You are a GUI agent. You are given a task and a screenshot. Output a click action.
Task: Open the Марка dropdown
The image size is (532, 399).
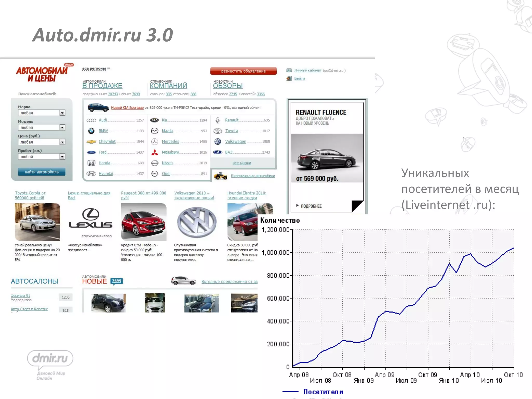click(x=42, y=113)
